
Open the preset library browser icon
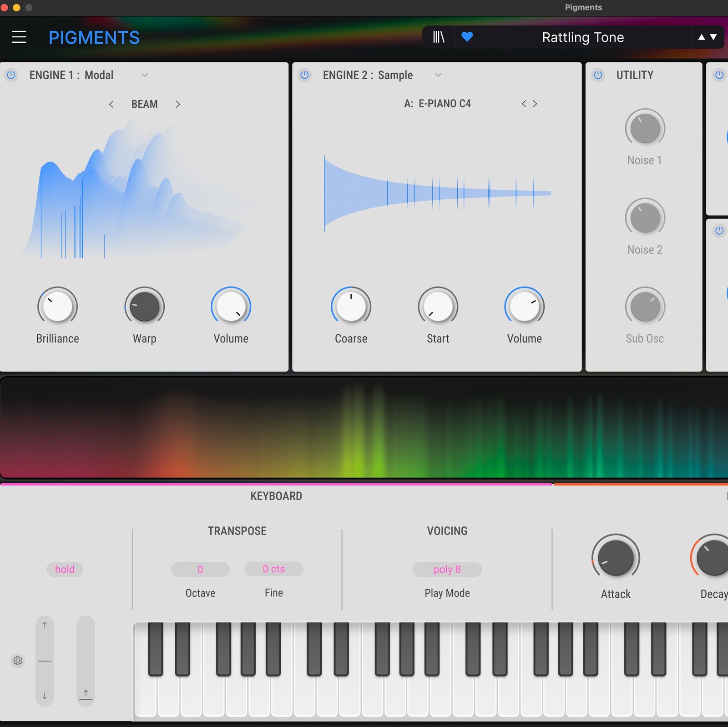pyautogui.click(x=439, y=37)
